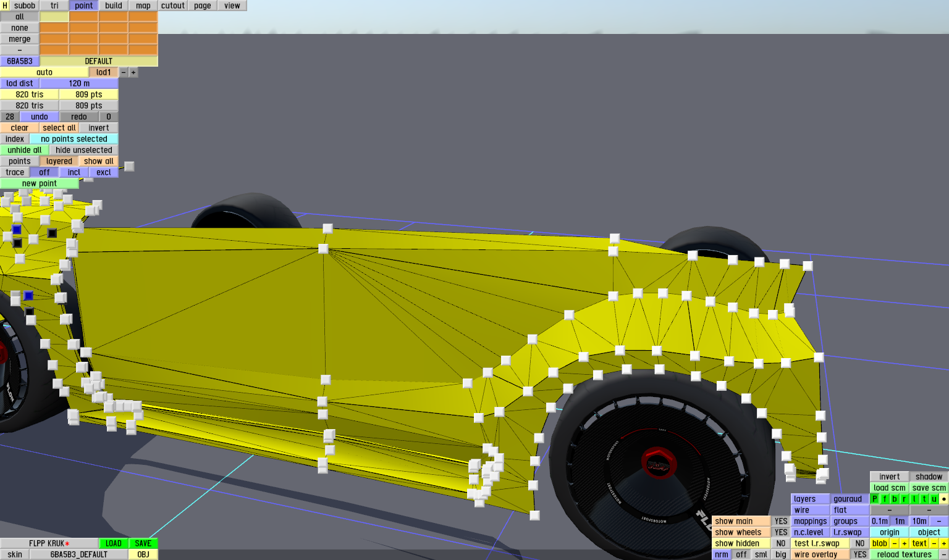
Task: Select sml point size
Action: tap(761, 554)
